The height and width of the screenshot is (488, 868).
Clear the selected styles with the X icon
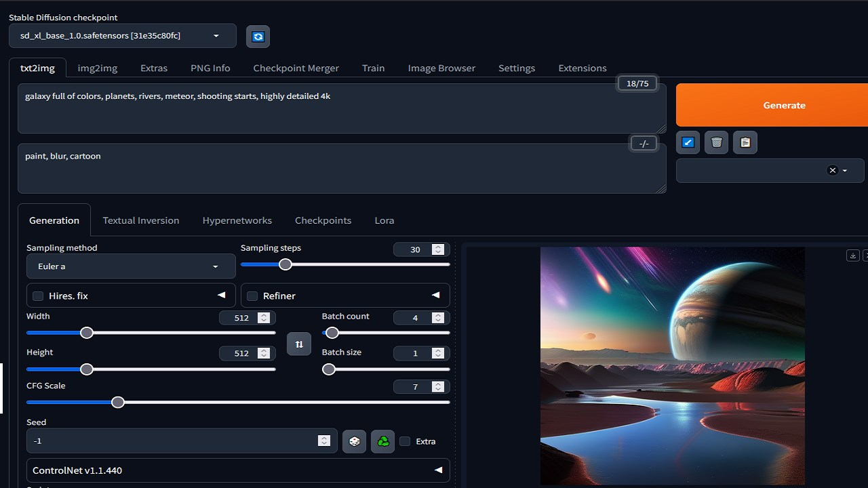[x=833, y=171]
